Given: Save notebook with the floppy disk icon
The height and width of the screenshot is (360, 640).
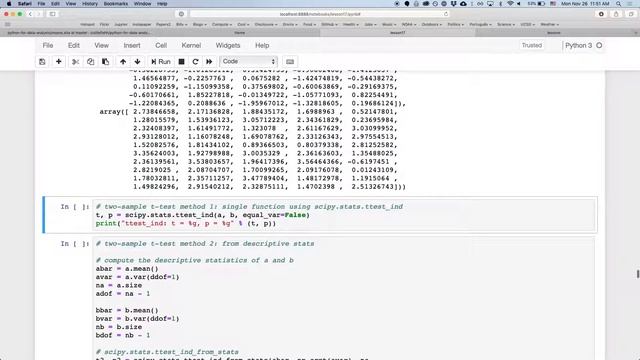Looking at the screenshot, I should coord(42,62).
